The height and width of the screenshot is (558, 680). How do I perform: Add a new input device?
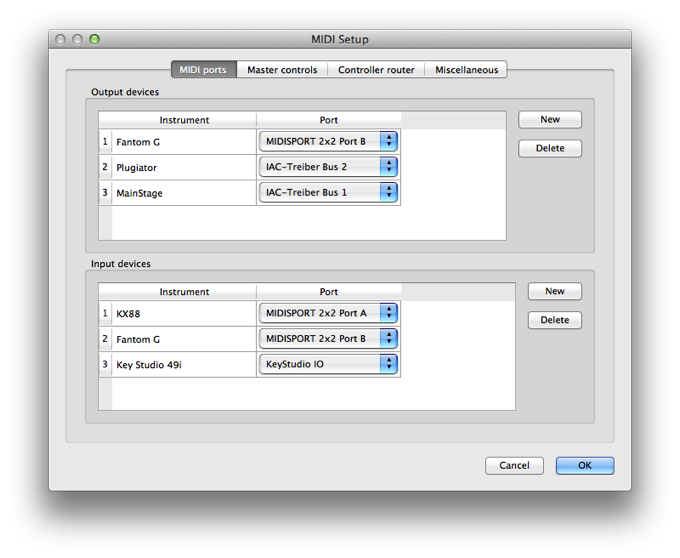(555, 292)
